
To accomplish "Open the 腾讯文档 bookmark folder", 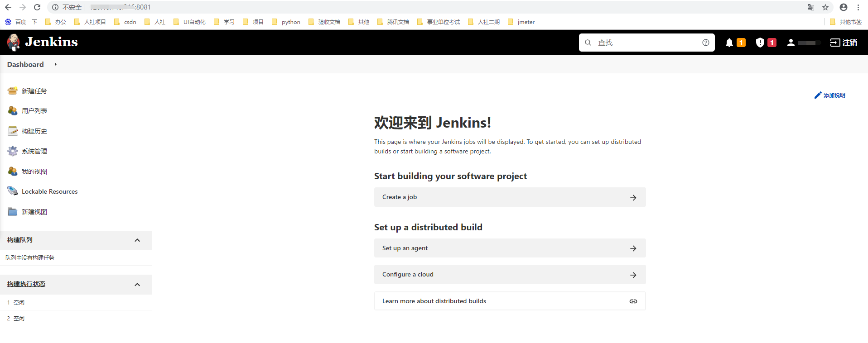I will [393, 22].
